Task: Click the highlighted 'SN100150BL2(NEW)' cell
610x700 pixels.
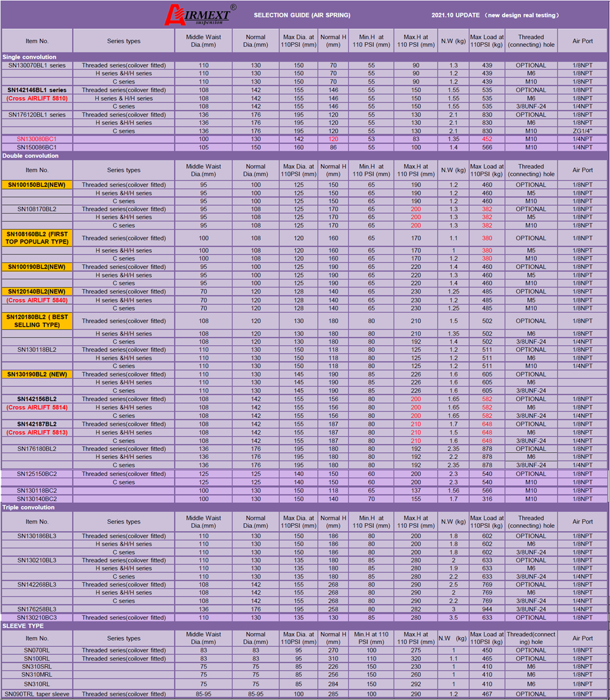Action: [x=37, y=185]
